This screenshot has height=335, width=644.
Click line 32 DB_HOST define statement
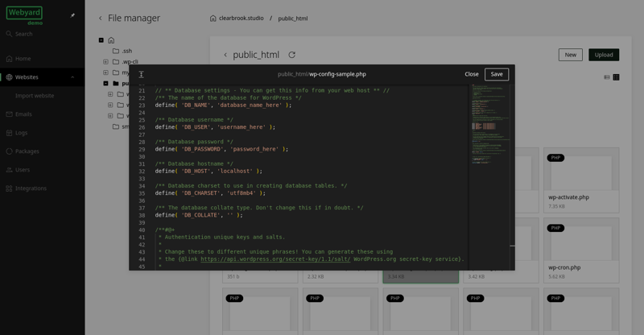pos(208,172)
